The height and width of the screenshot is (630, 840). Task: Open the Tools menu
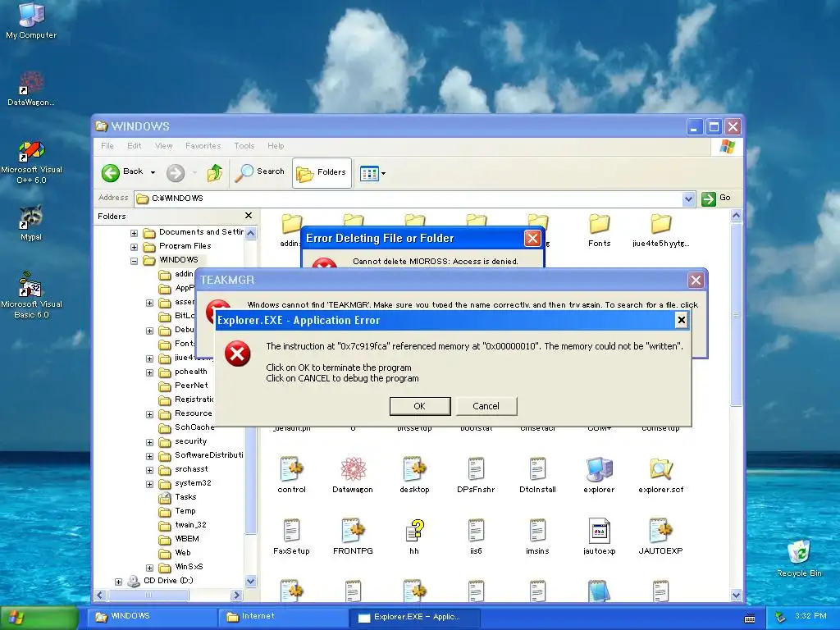[x=244, y=146]
